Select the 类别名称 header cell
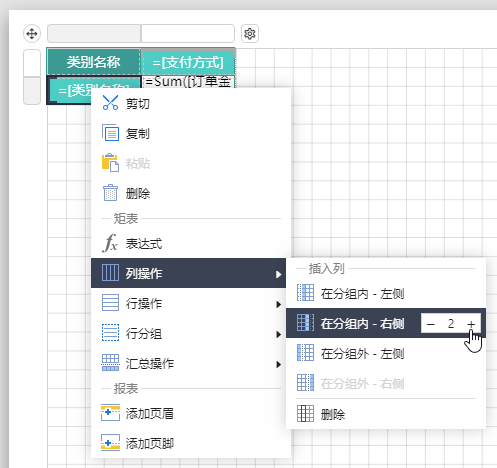This screenshot has height=468, width=497. [93, 62]
